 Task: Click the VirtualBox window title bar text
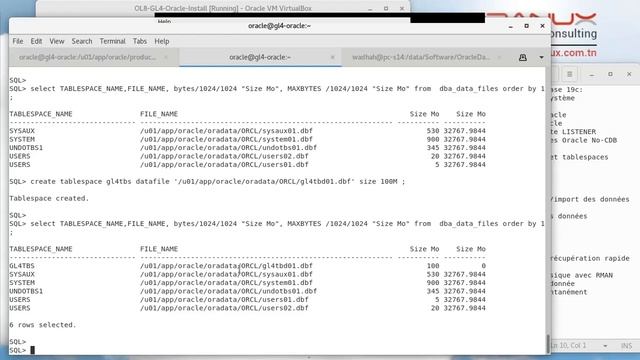pyautogui.click(x=223, y=8)
